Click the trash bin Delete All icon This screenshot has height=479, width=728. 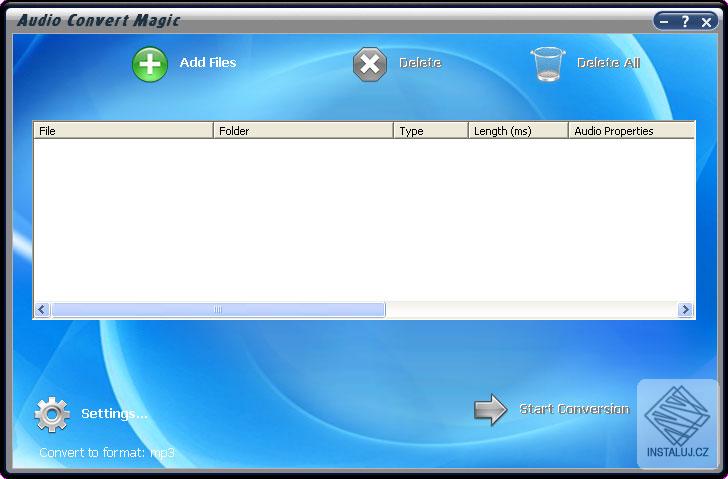coord(548,64)
